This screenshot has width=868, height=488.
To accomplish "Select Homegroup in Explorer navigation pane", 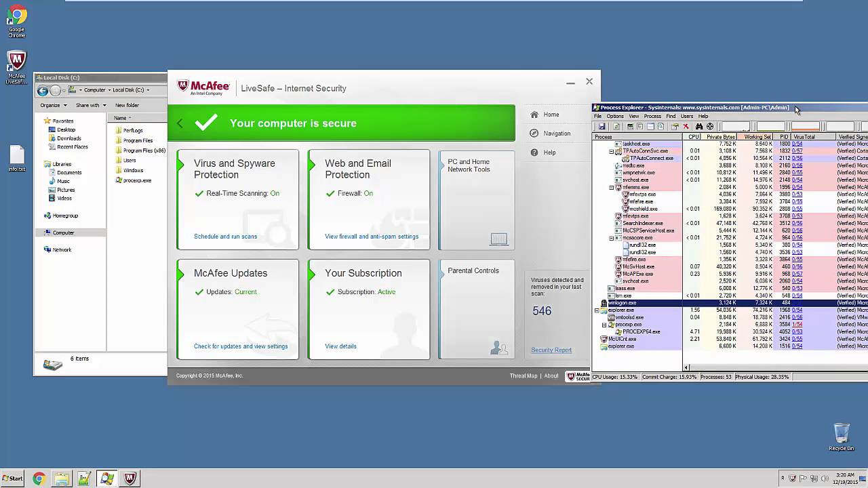I will click(x=61, y=216).
